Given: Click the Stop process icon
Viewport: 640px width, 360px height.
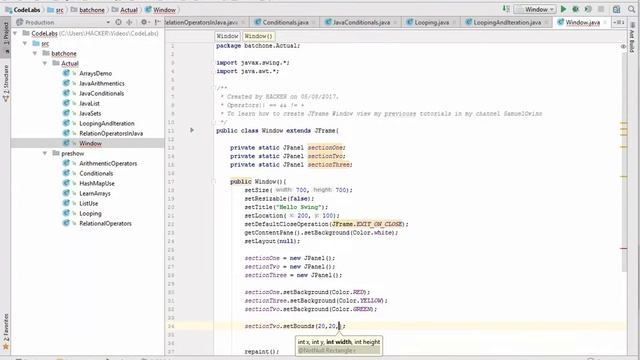Looking at the screenshot, I should point(601,9).
